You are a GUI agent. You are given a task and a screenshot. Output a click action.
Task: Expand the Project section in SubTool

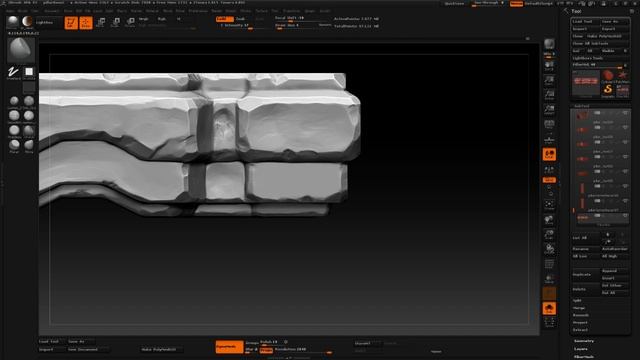580,322
